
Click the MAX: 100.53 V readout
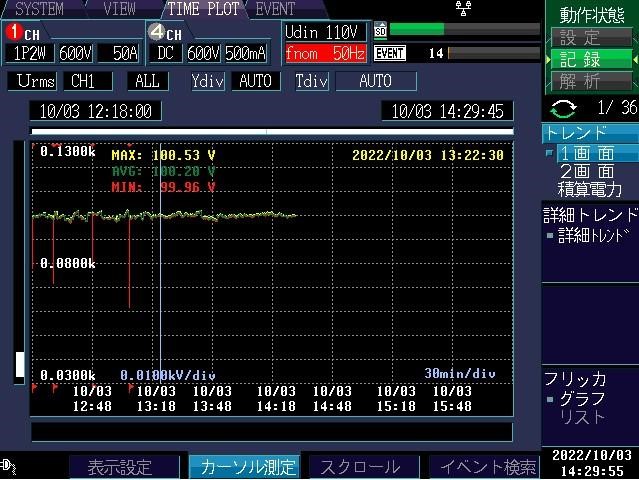[x=163, y=155]
